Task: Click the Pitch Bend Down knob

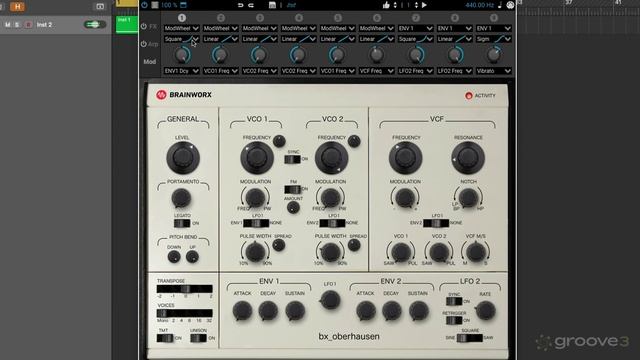Action: coord(174,257)
